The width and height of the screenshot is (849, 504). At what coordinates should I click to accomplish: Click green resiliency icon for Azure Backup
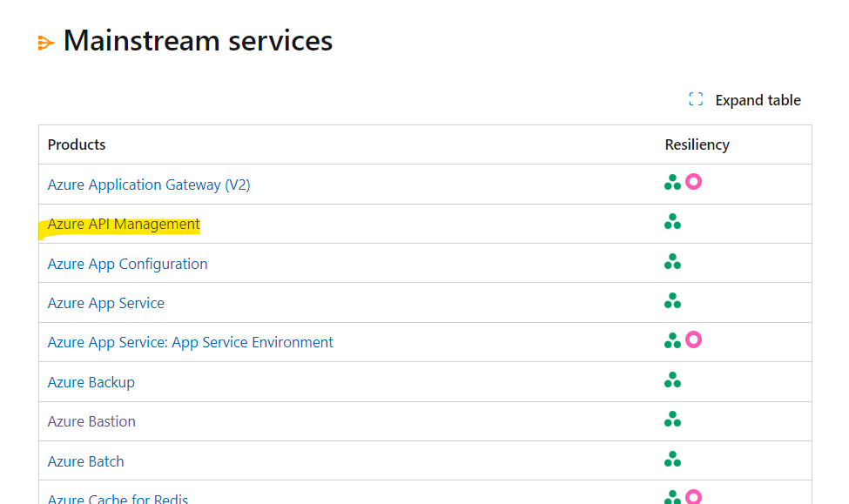coord(672,380)
